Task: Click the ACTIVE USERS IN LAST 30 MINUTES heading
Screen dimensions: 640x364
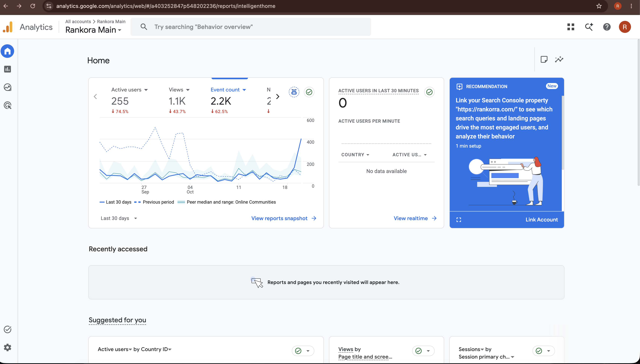Action: click(378, 91)
